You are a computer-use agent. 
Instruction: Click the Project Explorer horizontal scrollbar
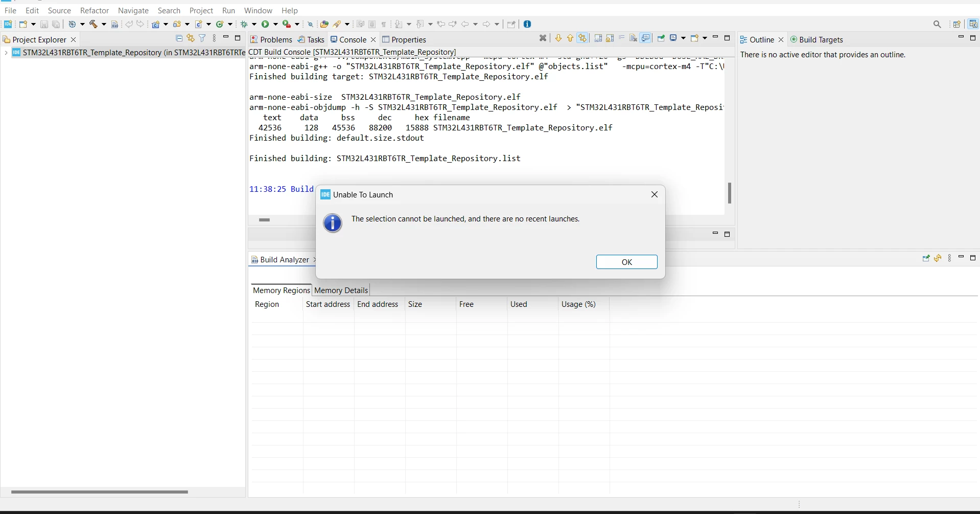pyautogui.click(x=100, y=492)
